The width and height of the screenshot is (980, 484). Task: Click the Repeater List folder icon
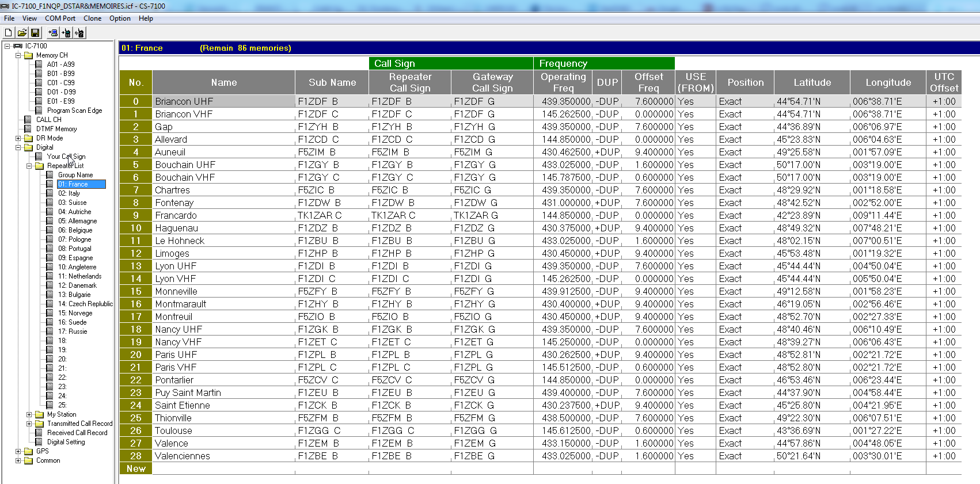pos(39,166)
